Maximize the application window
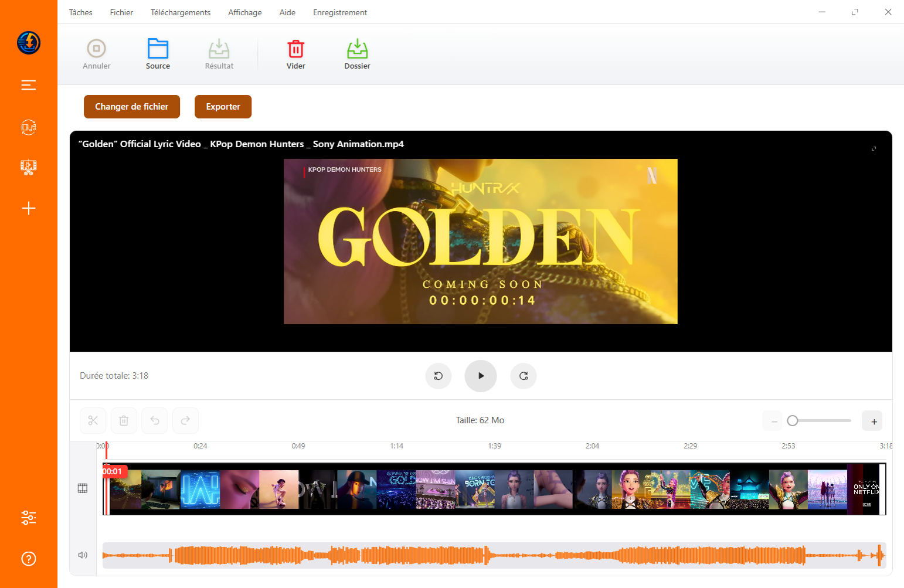Image resolution: width=904 pixels, height=588 pixels. point(855,12)
